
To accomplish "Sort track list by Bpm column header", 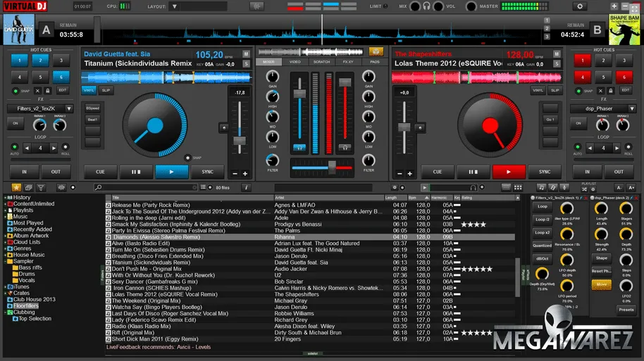I will tap(418, 198).
